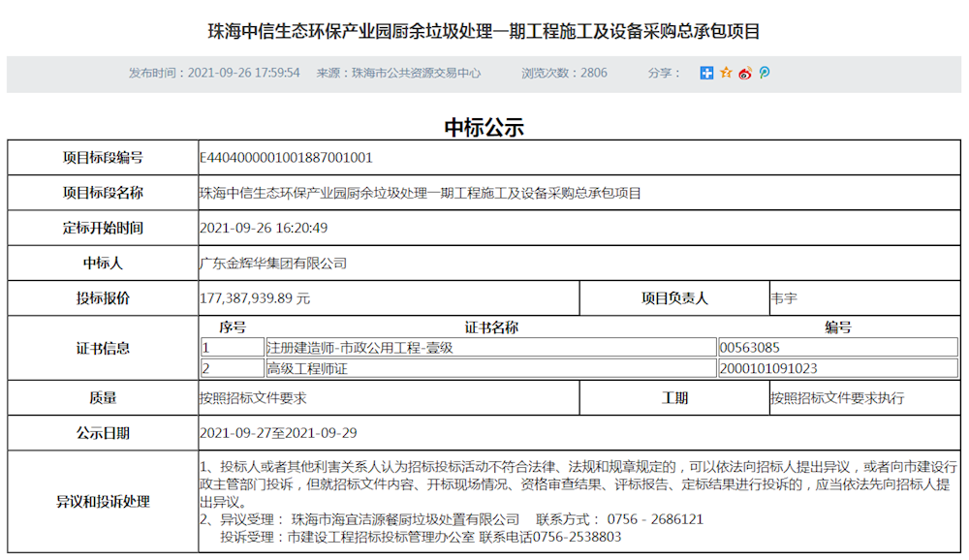Select the winning bidder 广东金辉华集团有限公司
Viewport: 969px width, 560px height.
click(x=275, y=263)
